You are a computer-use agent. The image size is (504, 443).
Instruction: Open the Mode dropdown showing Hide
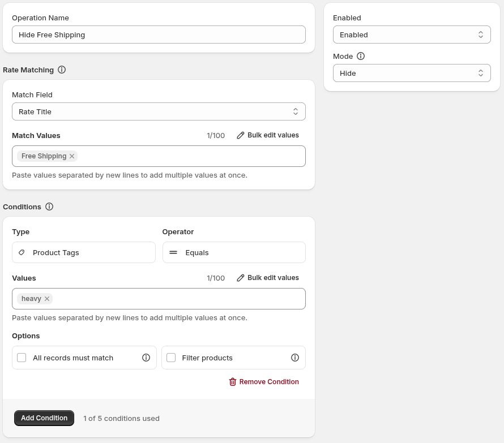click(412, 73)
